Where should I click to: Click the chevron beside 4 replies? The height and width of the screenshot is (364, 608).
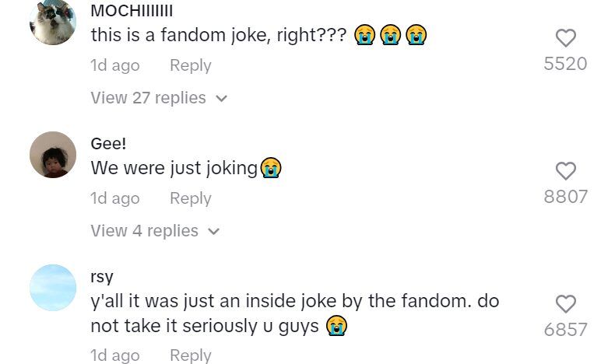[213, 232]
